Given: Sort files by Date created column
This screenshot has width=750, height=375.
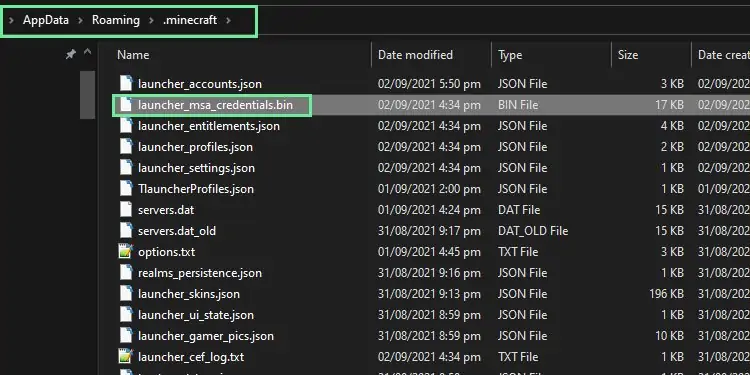Looking at the screenshot, I should [x=724, y=55].
